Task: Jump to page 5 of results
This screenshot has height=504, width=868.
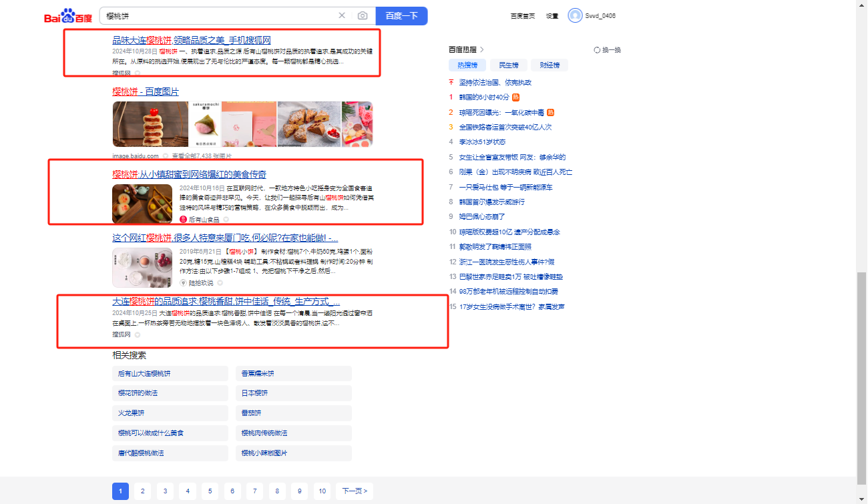Action: [x=210, y=491]
